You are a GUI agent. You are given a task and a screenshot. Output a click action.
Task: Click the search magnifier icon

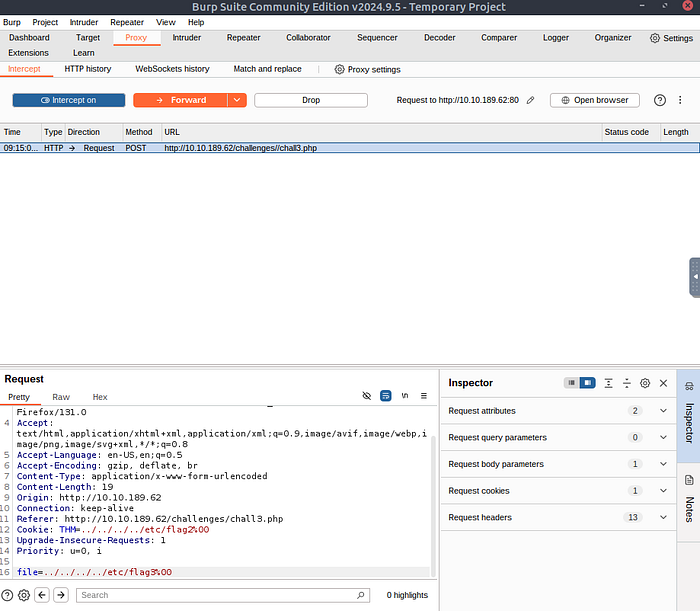pyautogui.click(x=361, y=595)
